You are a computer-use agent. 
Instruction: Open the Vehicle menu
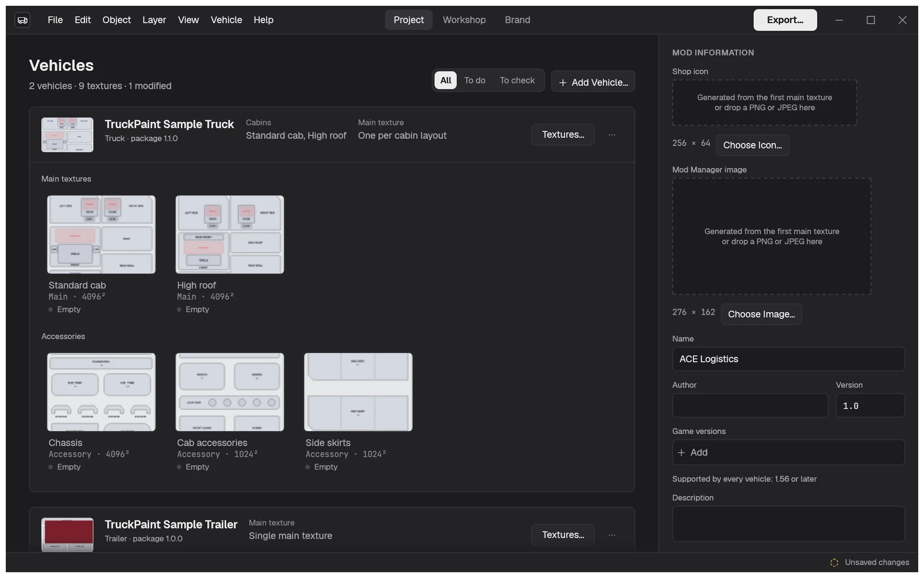click(x=226, y=20)
